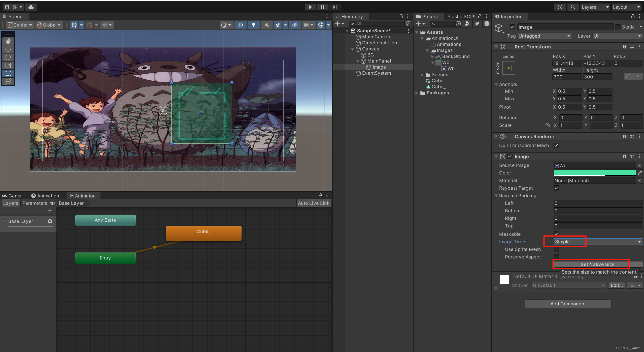This screenshot has height=352, width=644.
Task: Open the Image Color swatch
Action: coord(595,173)
